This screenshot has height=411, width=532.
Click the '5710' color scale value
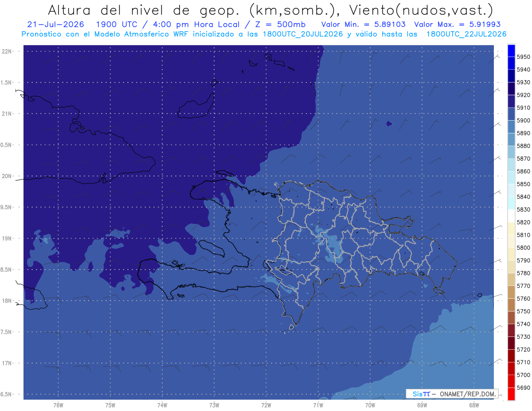[524, 362]
